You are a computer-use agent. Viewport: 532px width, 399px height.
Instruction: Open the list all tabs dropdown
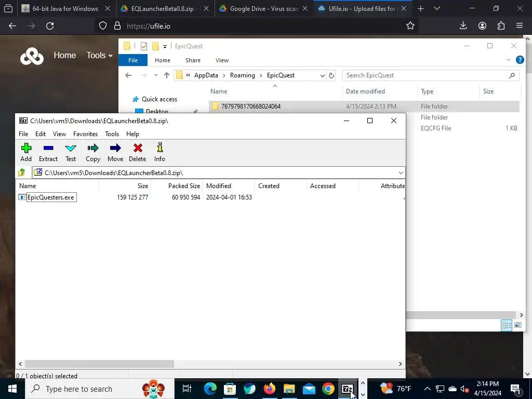click(437, 9)
